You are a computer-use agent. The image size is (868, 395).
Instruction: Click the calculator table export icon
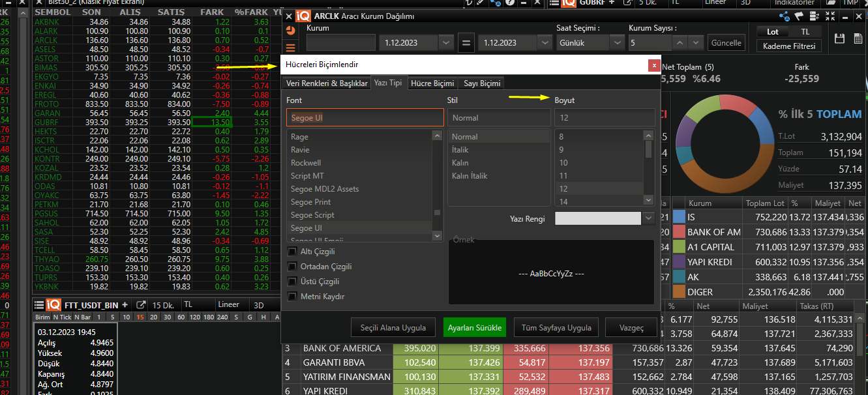[x=858, y=39]
